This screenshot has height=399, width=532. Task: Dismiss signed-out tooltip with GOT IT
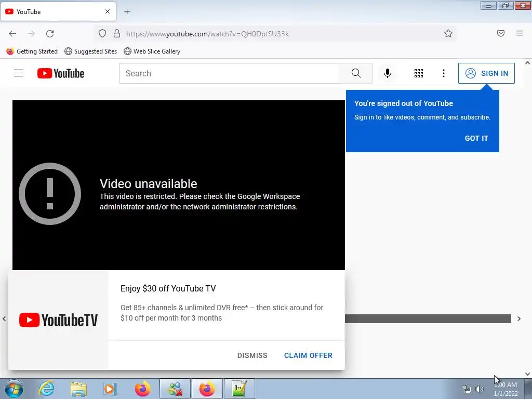click(476, 138)
